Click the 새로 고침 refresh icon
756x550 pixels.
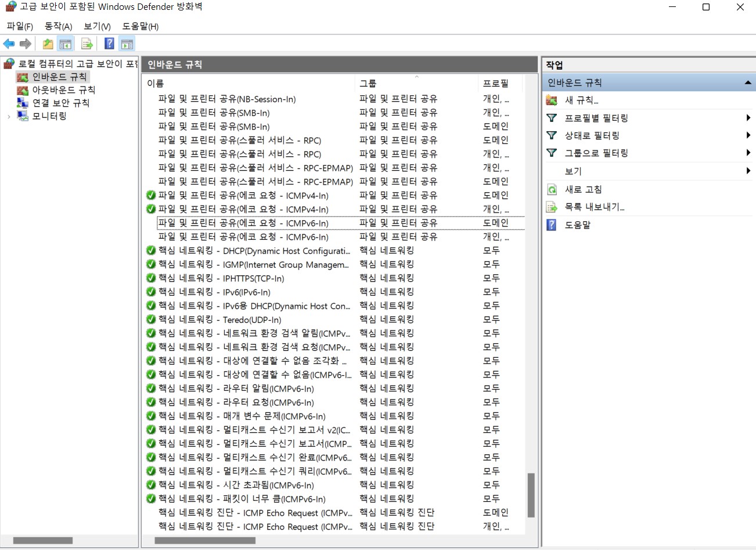click(x=552, y=189)
